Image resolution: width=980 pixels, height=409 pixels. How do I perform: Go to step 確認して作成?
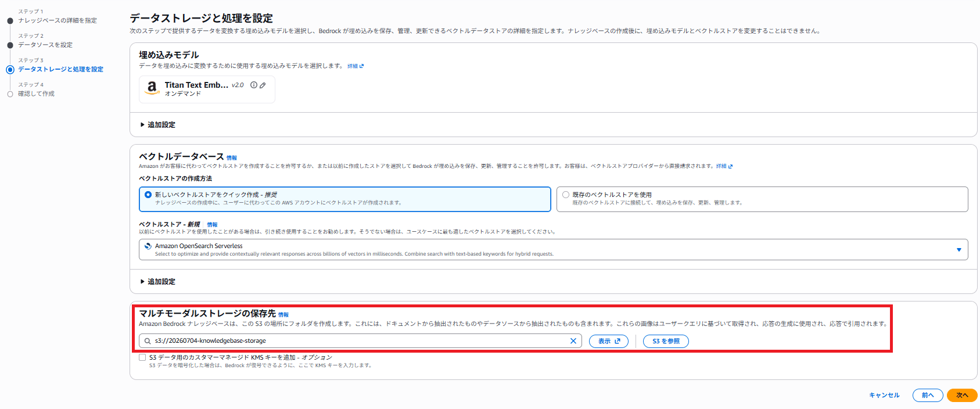click(36, 94)
